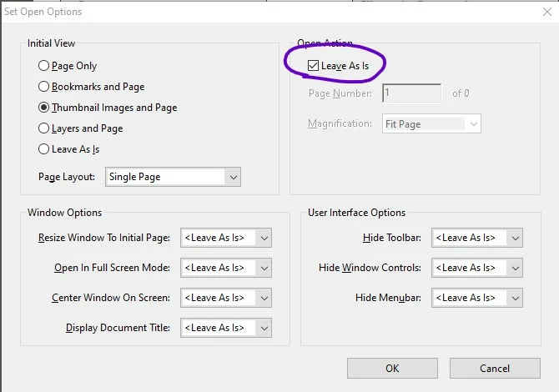Click the OK button
The height and width of the screenshot is (392, 559).
[x=392, y=368]
